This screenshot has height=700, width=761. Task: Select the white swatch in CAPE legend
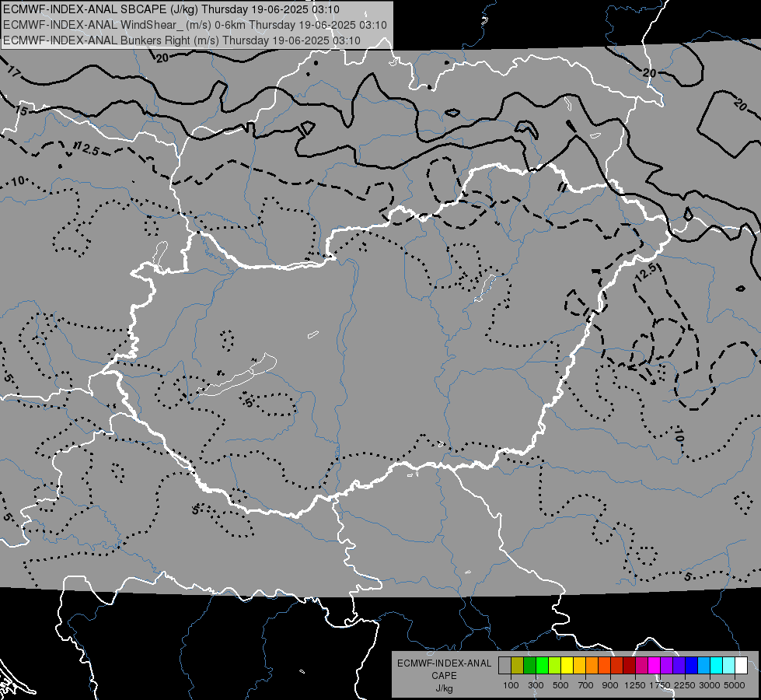point(742,666)
